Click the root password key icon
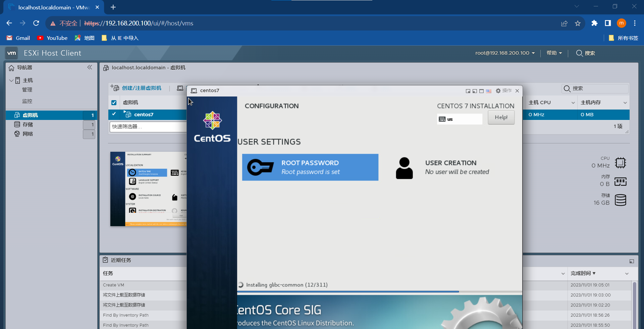This screenshot has width=644, height=329. (x=260, y=167)
